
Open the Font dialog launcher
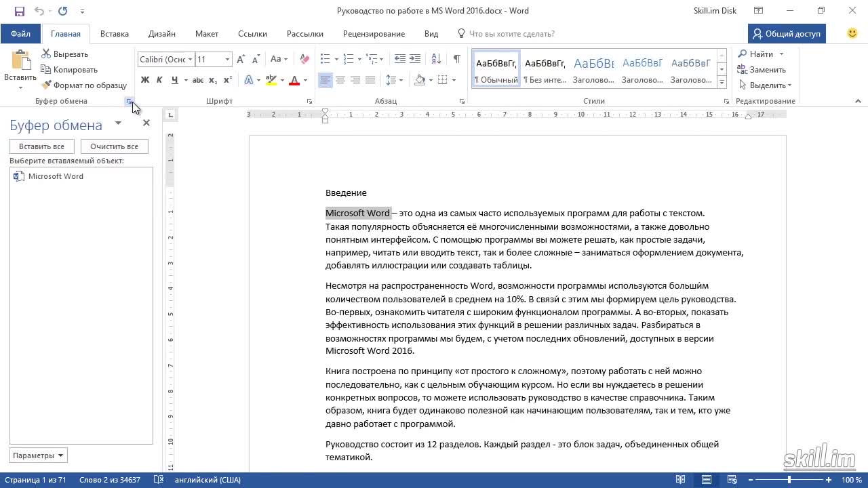click(x=309, y=102)
